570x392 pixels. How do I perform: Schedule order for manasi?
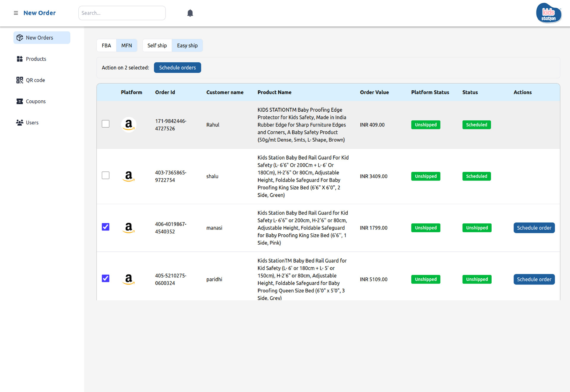coord(534,228)
